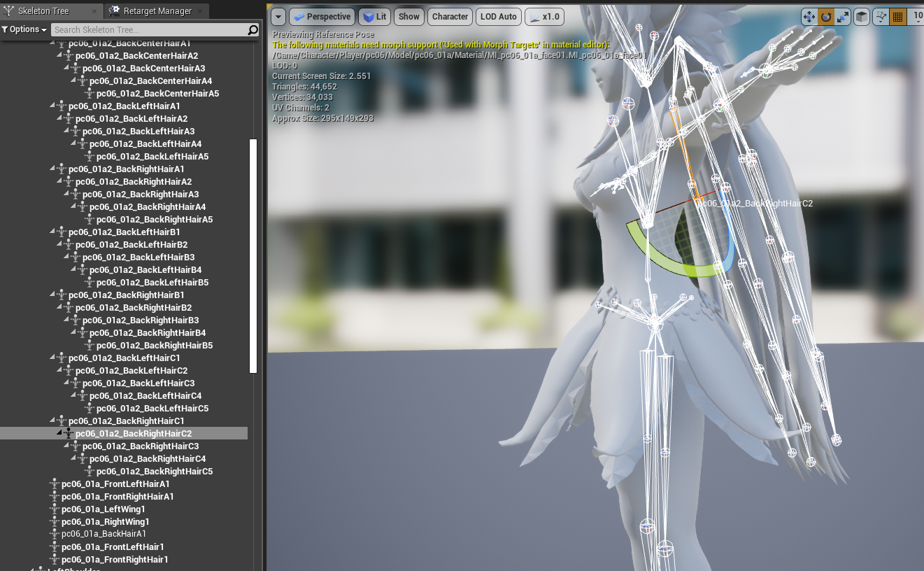
Task: Click the bone icon beside pc06_01a_FrontRightHairA1
Action: click(55, 497)
